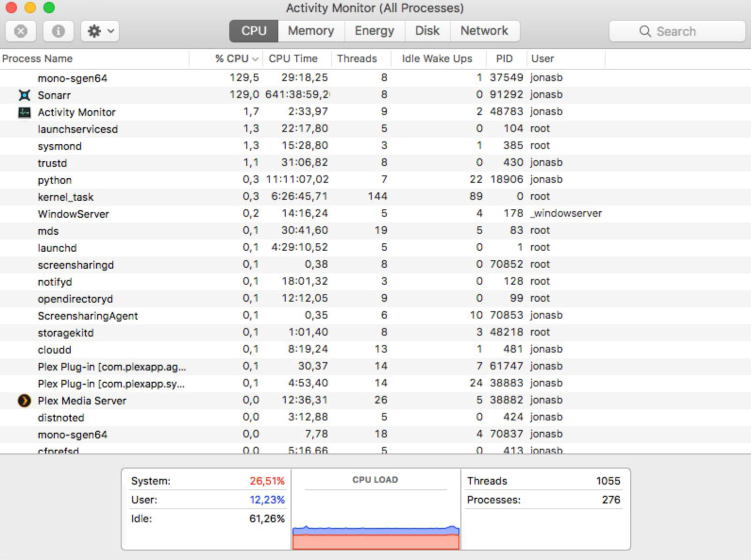Select the storagekitd process
The height and width of the screenshot is (560, 751).
pyautogui.click(x=375, y=332)
